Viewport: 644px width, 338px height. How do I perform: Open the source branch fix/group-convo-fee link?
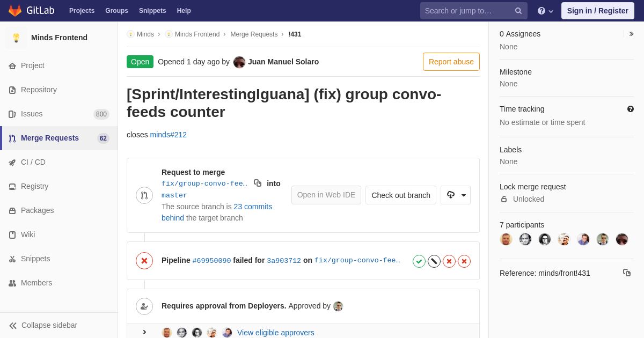point(204,183)
